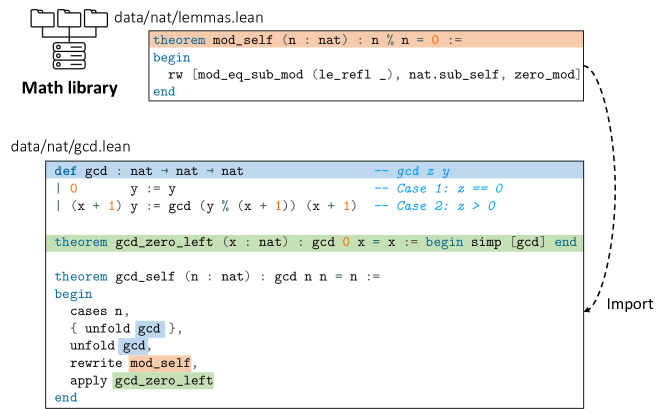Click highlighted "gcd" in "{ unfold gcd }"

click(150, 329)
